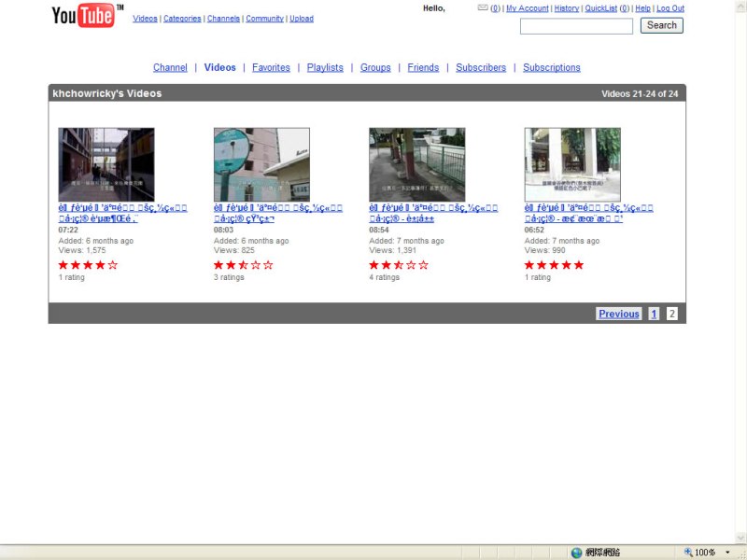Click the Upload link
Image resolution: width=747 pixels, height=560 pixels.
click(302, 19)
